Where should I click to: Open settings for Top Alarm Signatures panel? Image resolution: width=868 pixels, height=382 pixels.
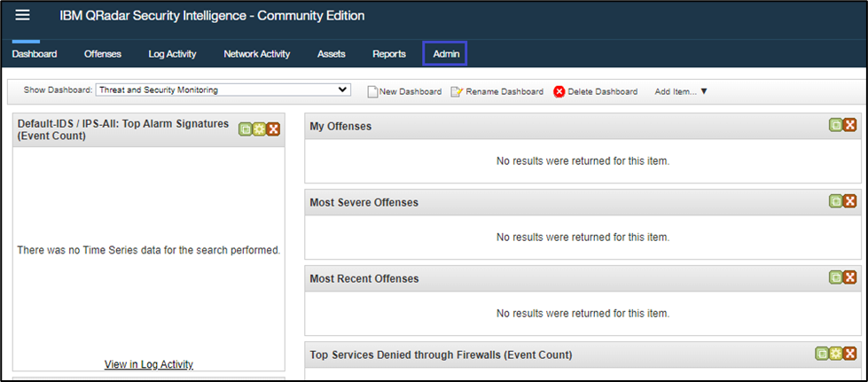click(x=259, y=129)
